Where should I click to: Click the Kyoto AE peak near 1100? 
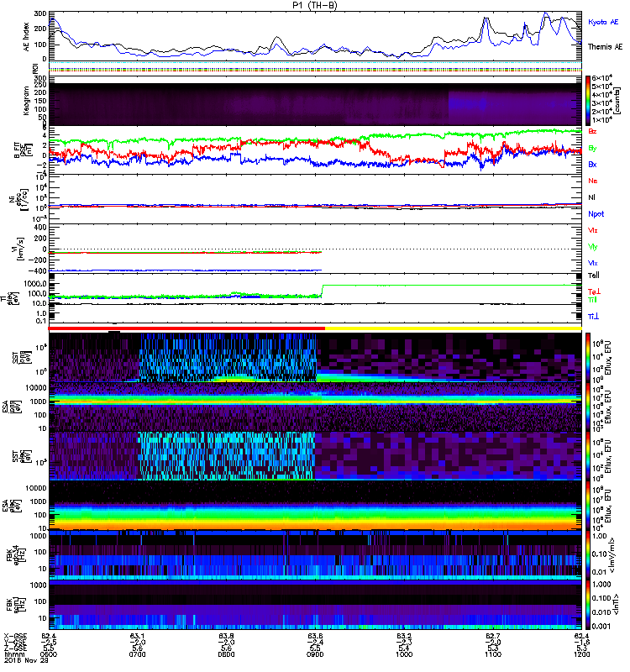[x=486, y=19]
